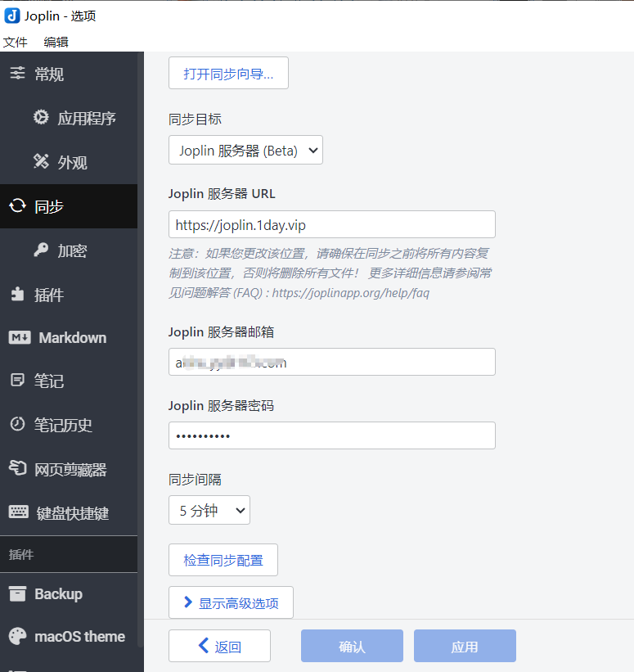Open the 常规 settings section

point(69,74)
